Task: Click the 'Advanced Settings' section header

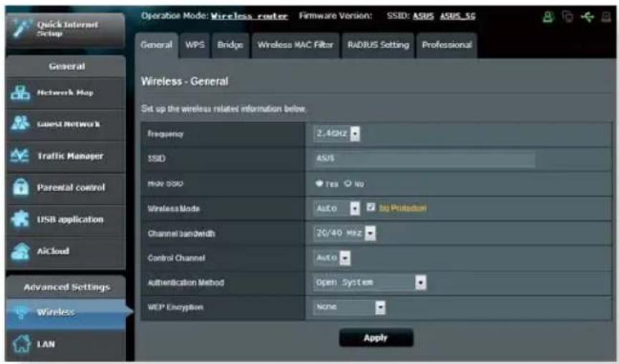Action: pos(67,287)
